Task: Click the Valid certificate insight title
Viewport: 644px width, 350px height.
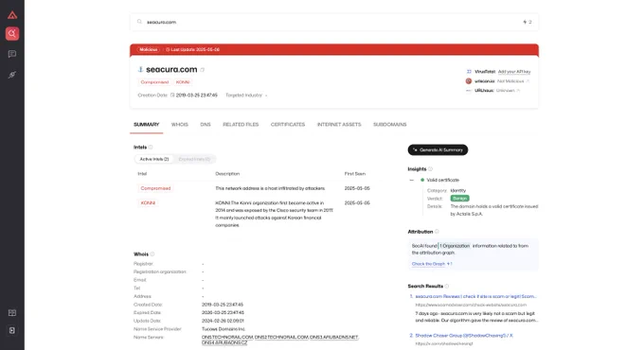Action: pos(443,180)
